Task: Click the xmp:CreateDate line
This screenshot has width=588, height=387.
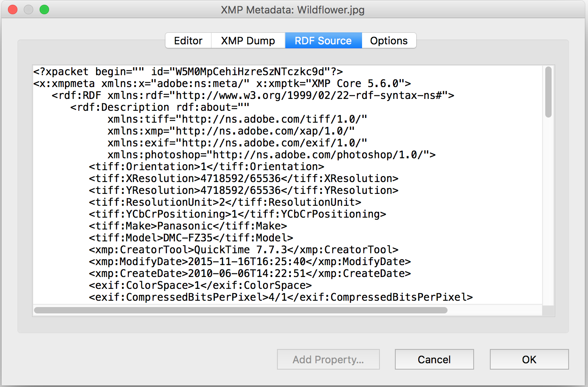Action: 250,273
